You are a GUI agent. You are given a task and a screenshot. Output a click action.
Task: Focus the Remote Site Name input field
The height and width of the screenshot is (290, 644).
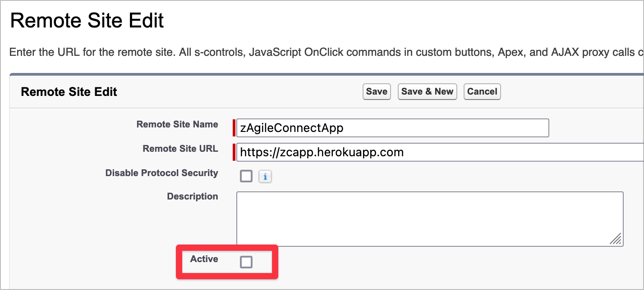pyautogui.click(x=392, y=128)
